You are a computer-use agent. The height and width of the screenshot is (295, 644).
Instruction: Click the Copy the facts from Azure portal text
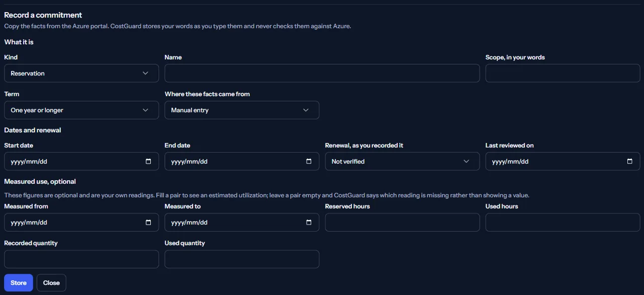177,26
